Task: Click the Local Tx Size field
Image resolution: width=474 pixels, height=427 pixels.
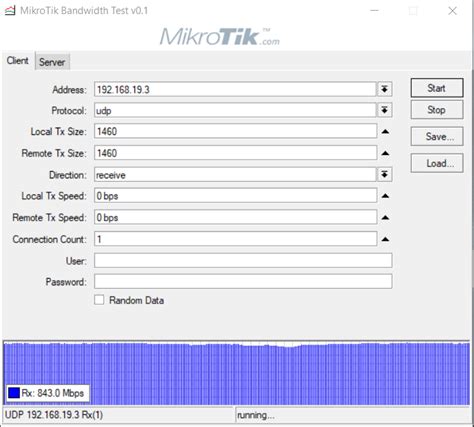Action: point(235,131)
